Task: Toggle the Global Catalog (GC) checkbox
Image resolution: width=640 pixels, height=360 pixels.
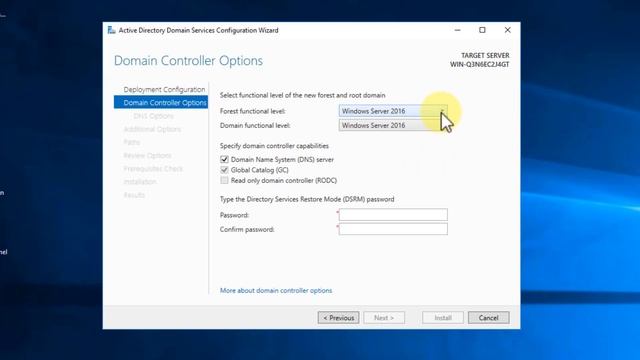Action: 224,170
